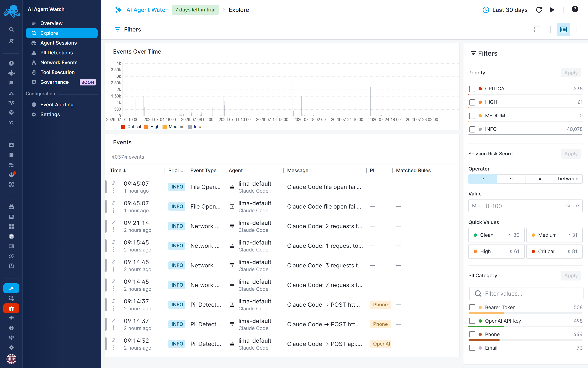The width and height of the screenshot is (588, 368).
Task: Check the CRITICAL priority filter
Action: point(472,89)
